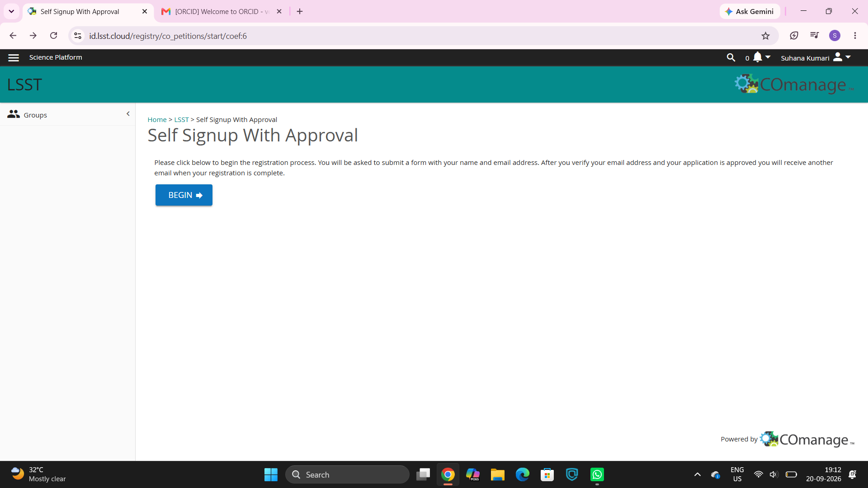The width and height of the screenshot is (868, 488).
Task: Open a new browser tab
Action: click(300, 11)
